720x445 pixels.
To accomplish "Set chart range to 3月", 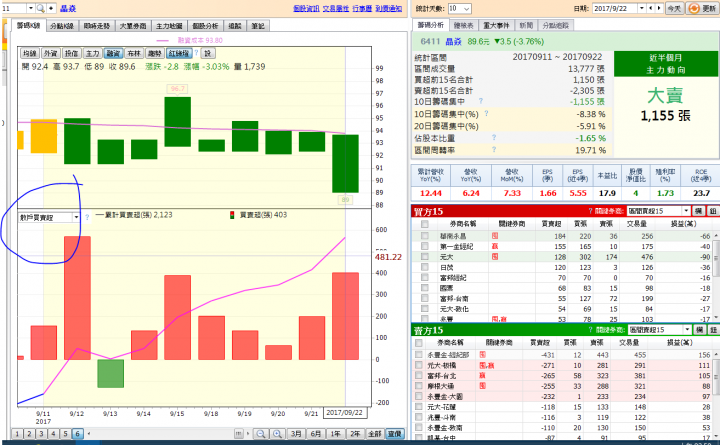I will [x=296, y=434].
